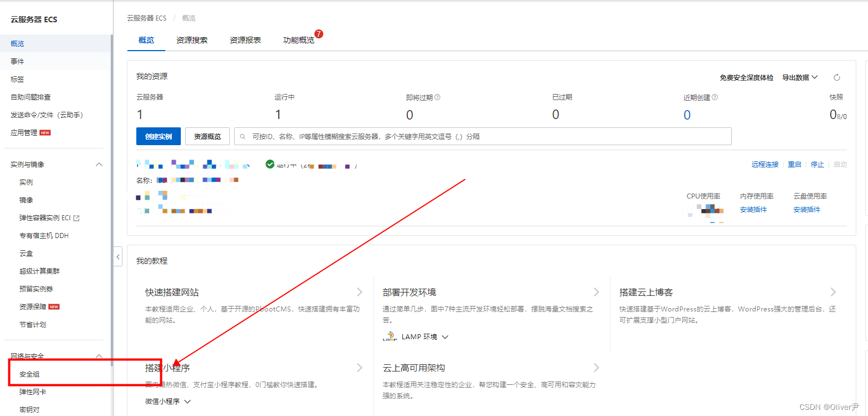Open the 云上高可用架构 tutorial title
The height and width of the screenshot is (416, 868).
(414, 368)
